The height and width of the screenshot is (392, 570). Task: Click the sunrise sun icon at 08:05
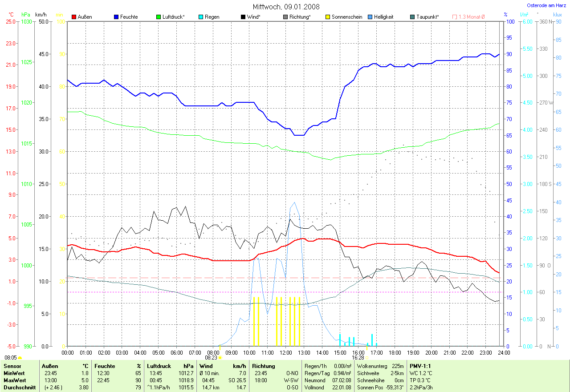[20, 358]
